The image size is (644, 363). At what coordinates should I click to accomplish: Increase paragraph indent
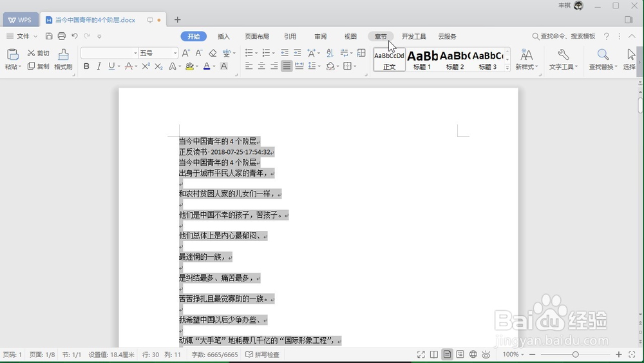pyautogui.click(x=298, y=53)
